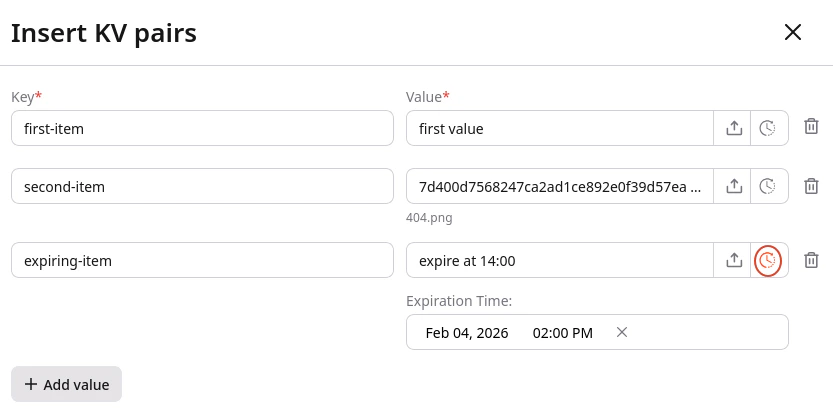Screen dimensions: 833x417
Task: Delete the first-item row
Action: [x=811, y=126]
